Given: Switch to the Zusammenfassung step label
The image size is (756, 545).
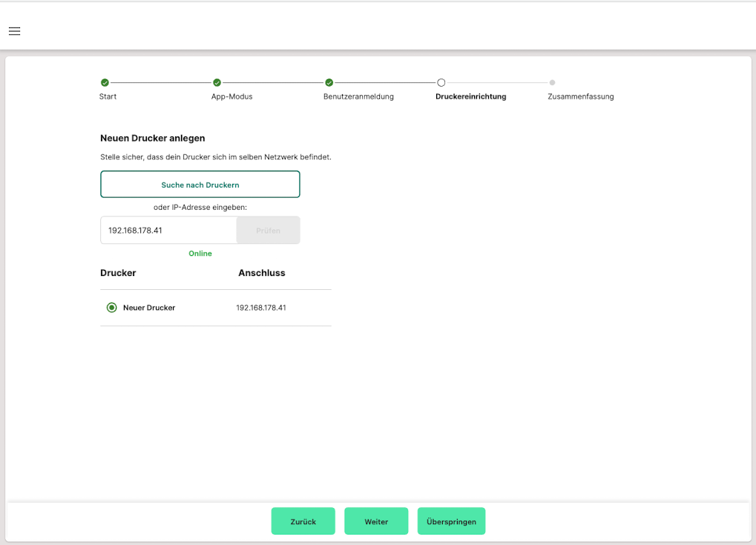Looking at the screenshot, I should click(x=580, y=96).
